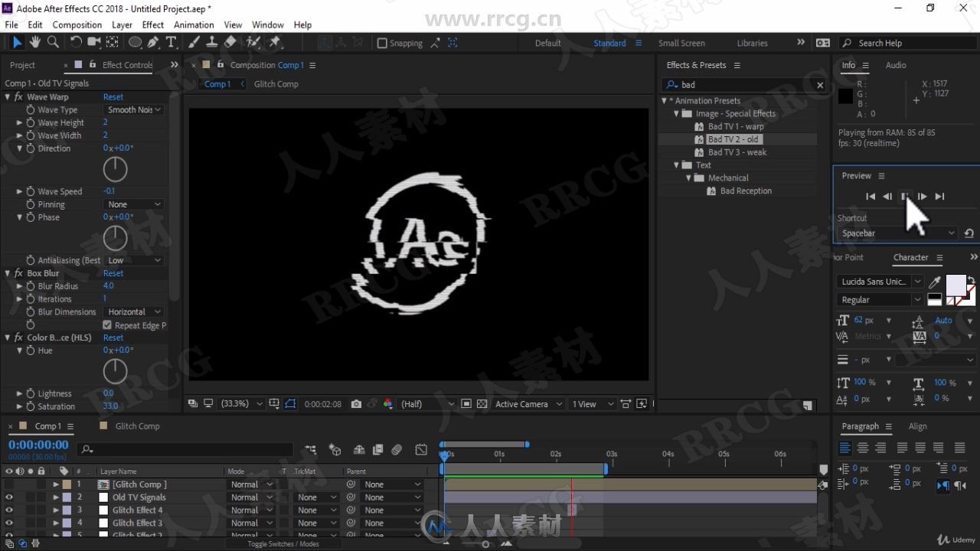
Task: Switch to the Libraries workspace
Action: (752, 43)
